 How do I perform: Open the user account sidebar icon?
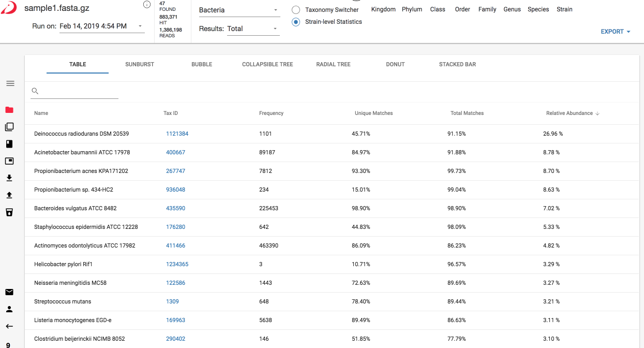pos(9,309)
